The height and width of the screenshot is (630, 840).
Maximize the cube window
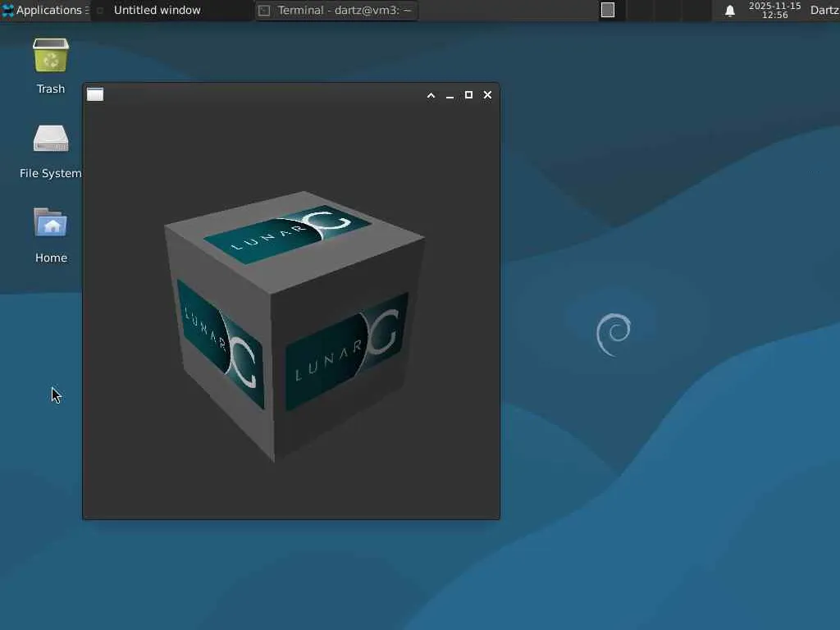[468, 95]
